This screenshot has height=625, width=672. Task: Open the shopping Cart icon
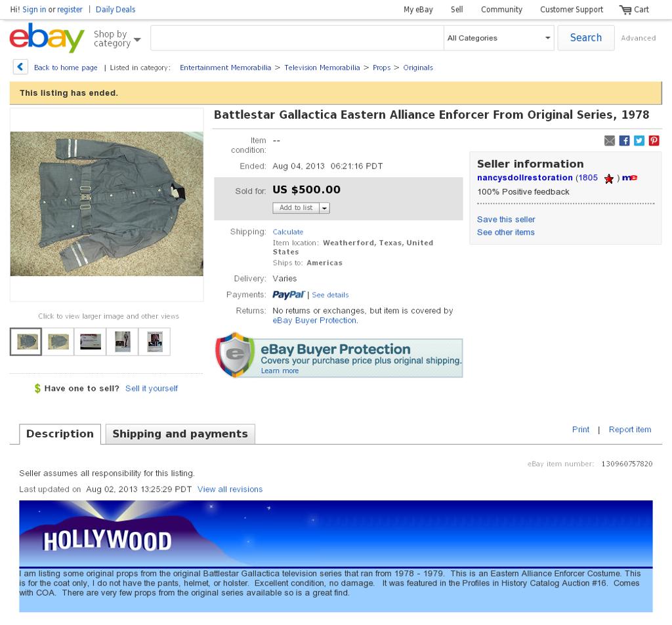tap(625, 9)
